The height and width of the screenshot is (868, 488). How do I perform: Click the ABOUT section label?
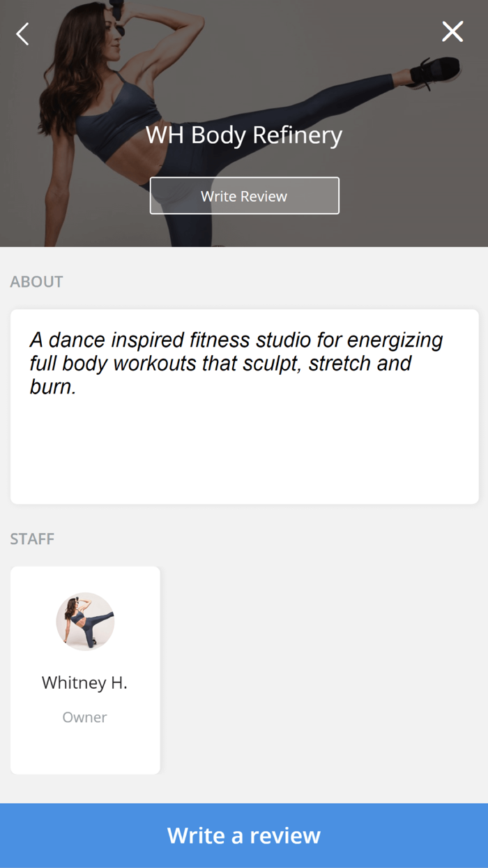[36, 281]
